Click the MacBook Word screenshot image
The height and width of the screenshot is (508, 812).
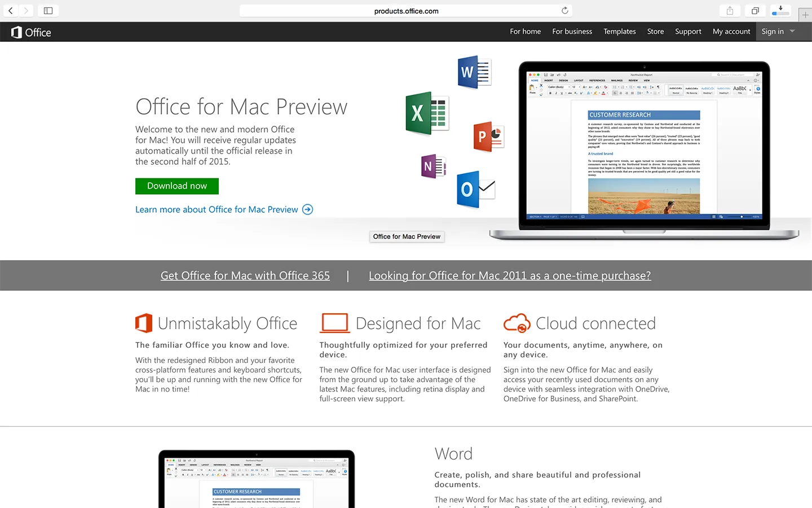tap(644, 147)
